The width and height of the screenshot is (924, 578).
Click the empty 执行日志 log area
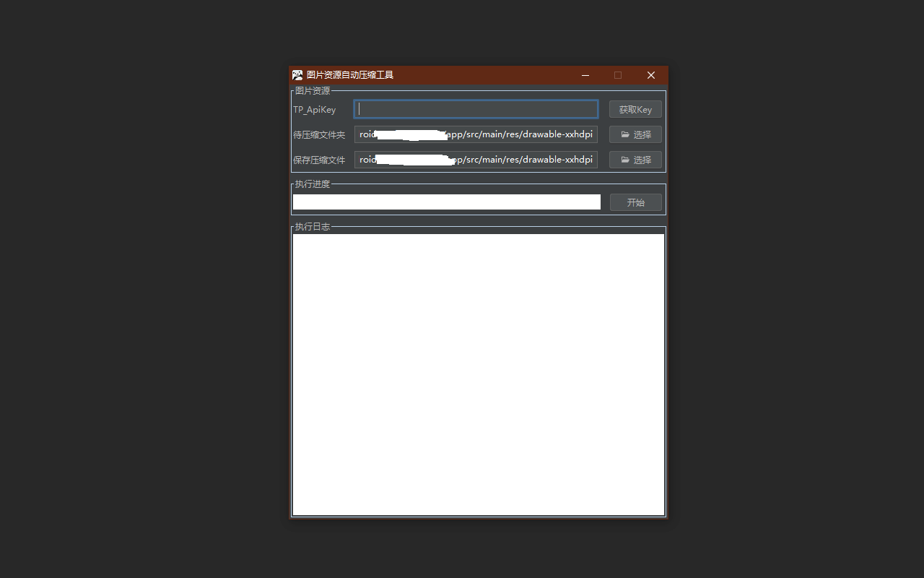click(x=478, y=372)
